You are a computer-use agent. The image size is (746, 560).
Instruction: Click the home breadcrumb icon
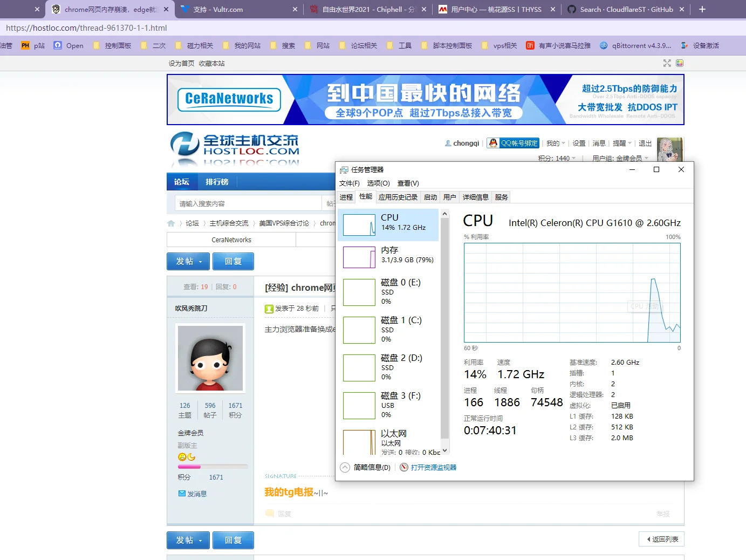click(171, 223)
